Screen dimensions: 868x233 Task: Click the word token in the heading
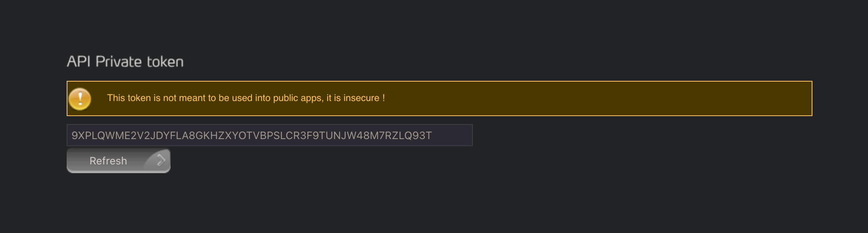(165, 62)
